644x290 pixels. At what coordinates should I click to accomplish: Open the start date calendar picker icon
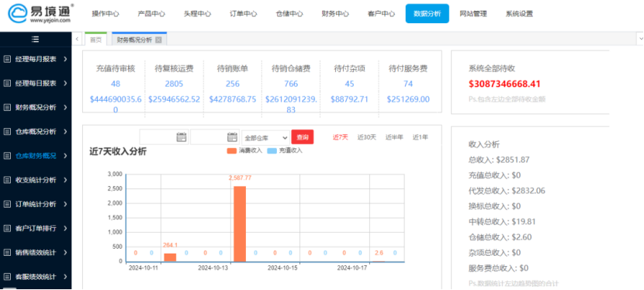tap(181, 137)
